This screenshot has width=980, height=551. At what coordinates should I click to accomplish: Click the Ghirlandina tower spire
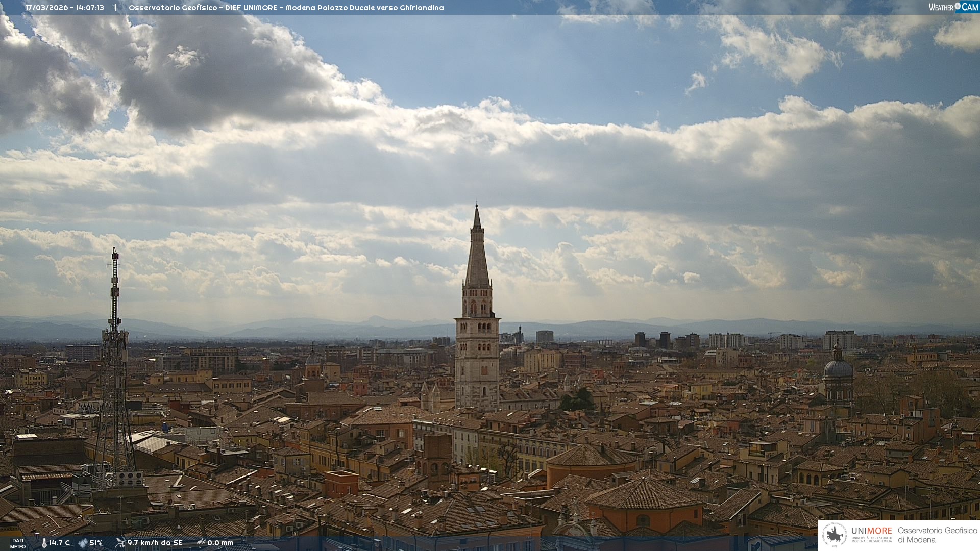click(x=477, y=250)
